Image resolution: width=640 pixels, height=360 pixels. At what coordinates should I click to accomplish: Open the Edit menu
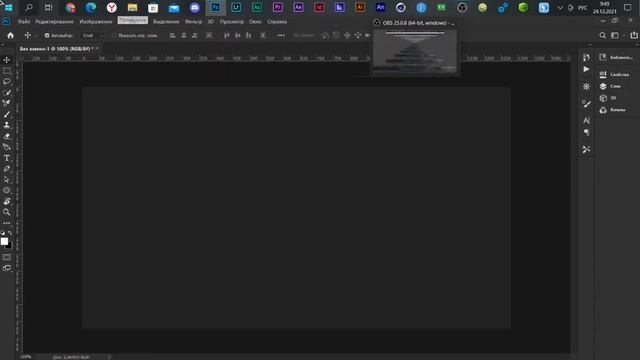54,22
